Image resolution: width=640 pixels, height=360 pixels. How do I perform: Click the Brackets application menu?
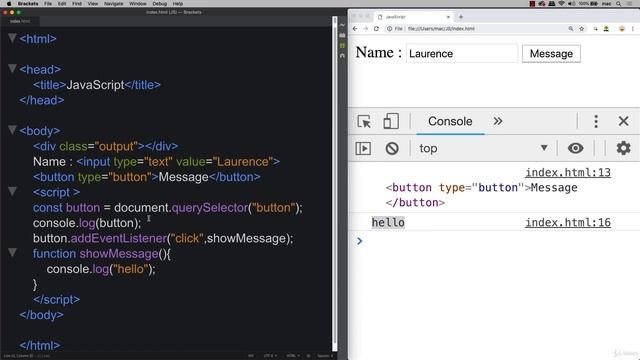28,4
